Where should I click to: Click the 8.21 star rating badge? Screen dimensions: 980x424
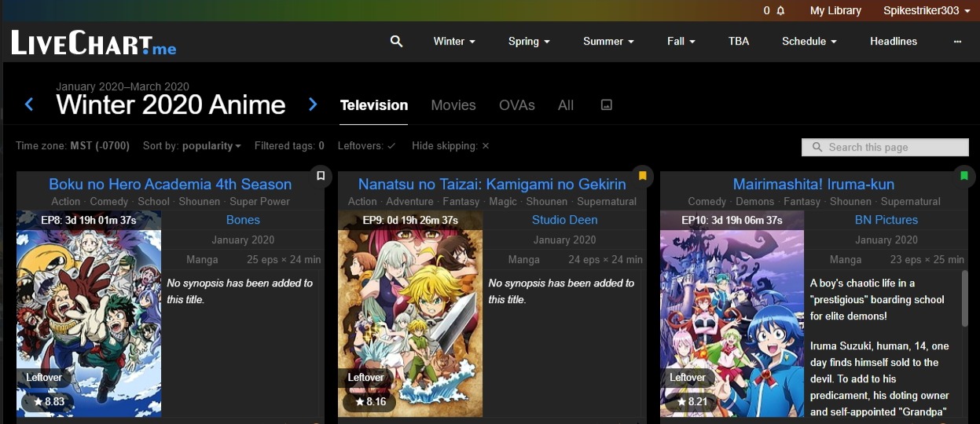[x=692, y=402]
